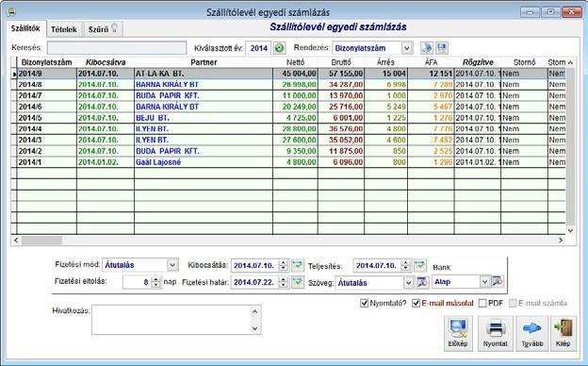Enable the PDF checkbox
The width and height of the screenshot is (588, 366).
coord(482,304)
